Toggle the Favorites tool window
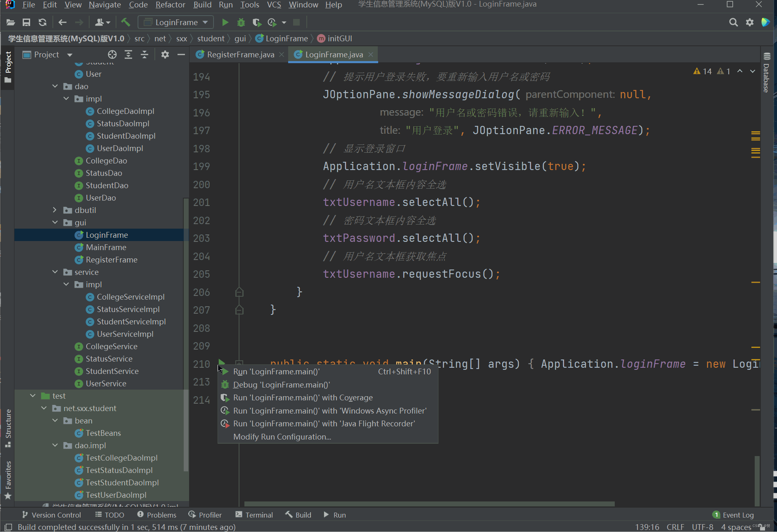 click(8, 480)
